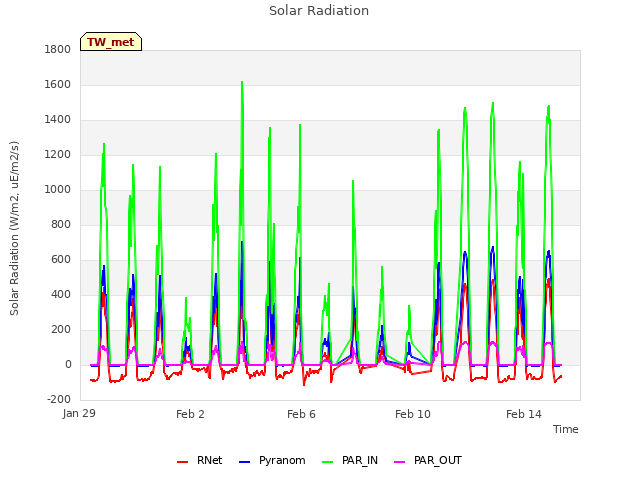640x480 pixels.
Task: Click the PAR_IN legend label
Action: [x=360, y=460]
